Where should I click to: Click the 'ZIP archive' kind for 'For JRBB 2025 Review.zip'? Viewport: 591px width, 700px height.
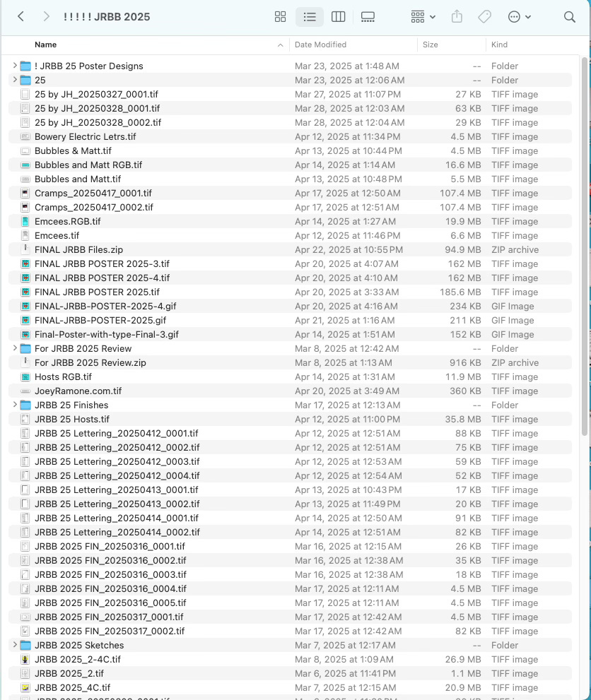[515, 362]
